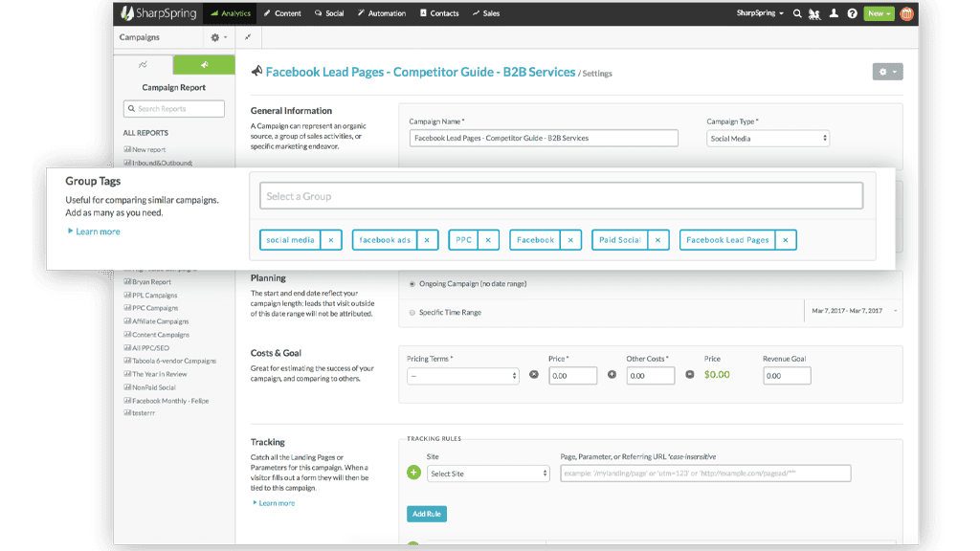The width and height of the screenshot is (980, 551).
Task: Remove the social media group tag
Action: pyautogui.click(x=331, y=240)
